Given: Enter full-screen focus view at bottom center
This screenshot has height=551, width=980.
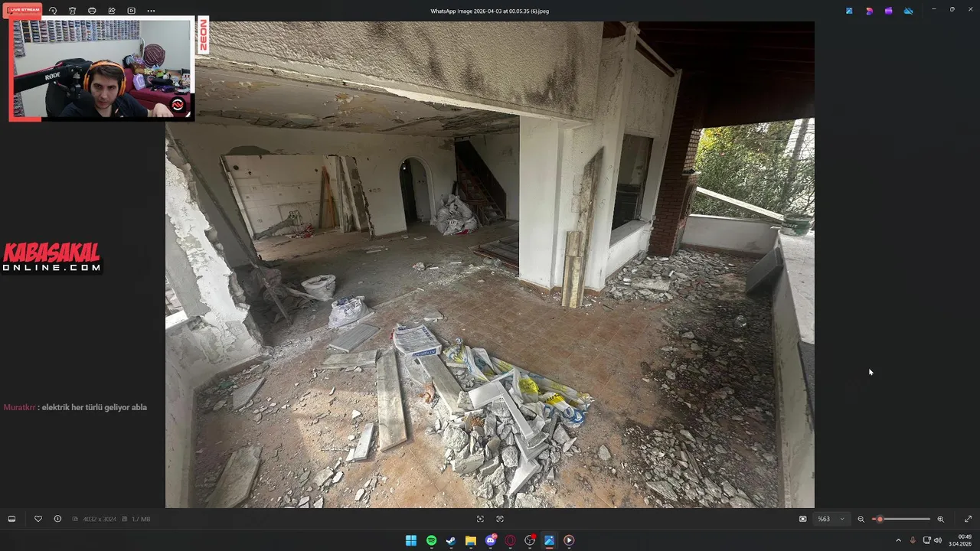Looking at the screenshot, I should click(x=480, y=519).
